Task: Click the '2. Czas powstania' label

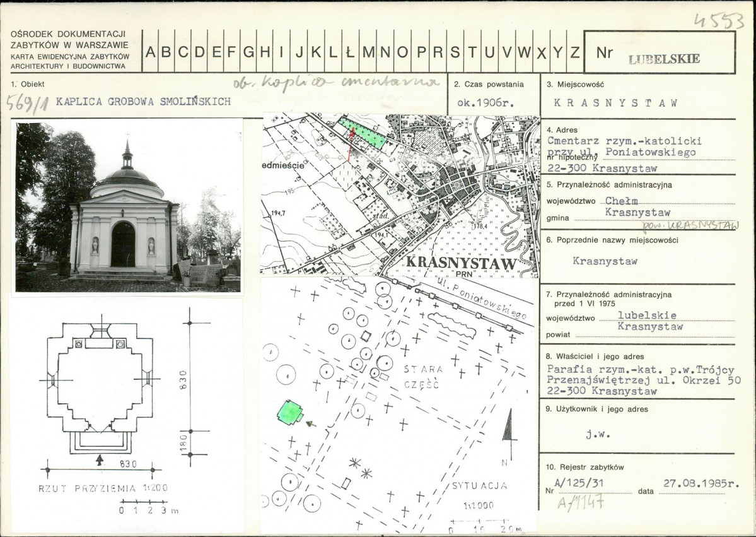Action: (489, 85)
